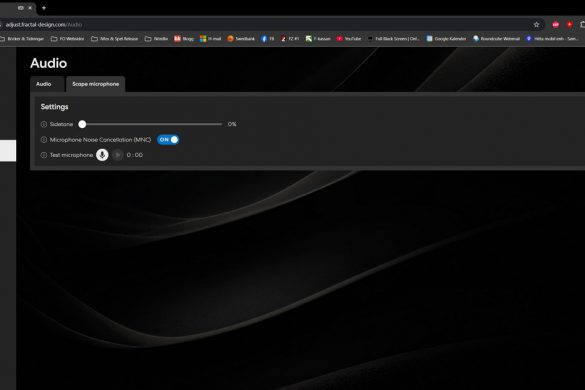Open the Full Black Screen bookmark
This screenshot has height=390, width=585.
coord(394,38)
